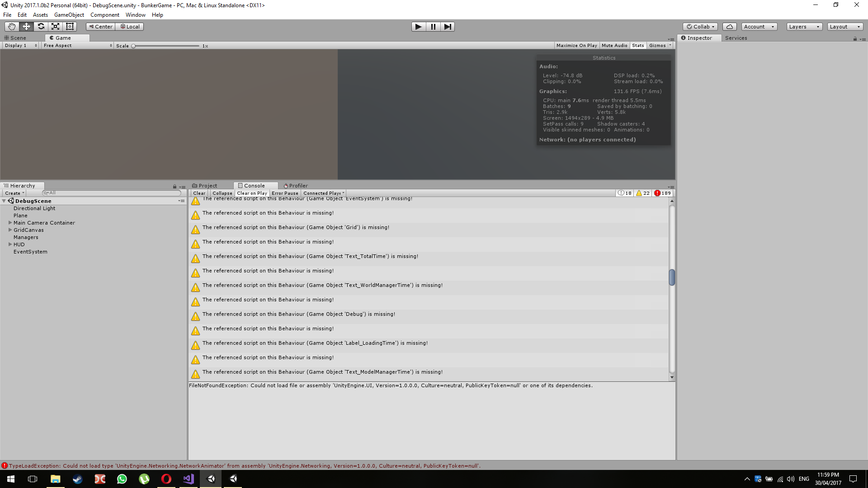Select the Move tool
Screen dimensions: 868x488
26,26
